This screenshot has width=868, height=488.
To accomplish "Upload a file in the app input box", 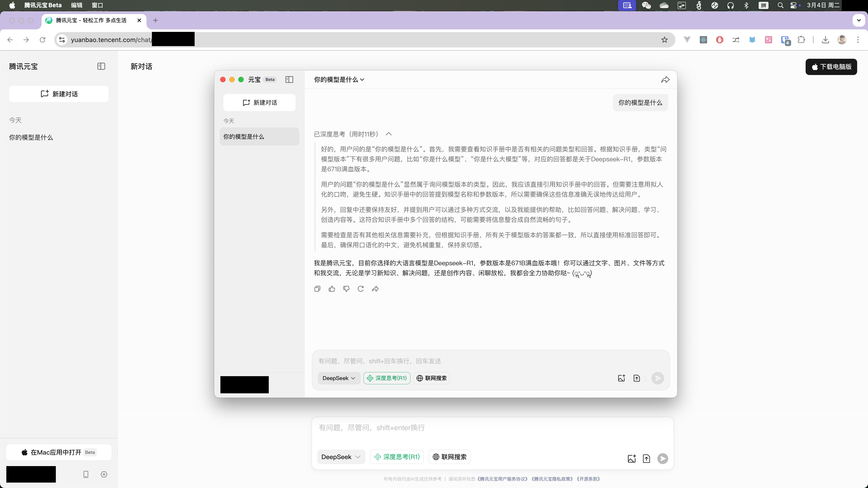I will 637,378.
